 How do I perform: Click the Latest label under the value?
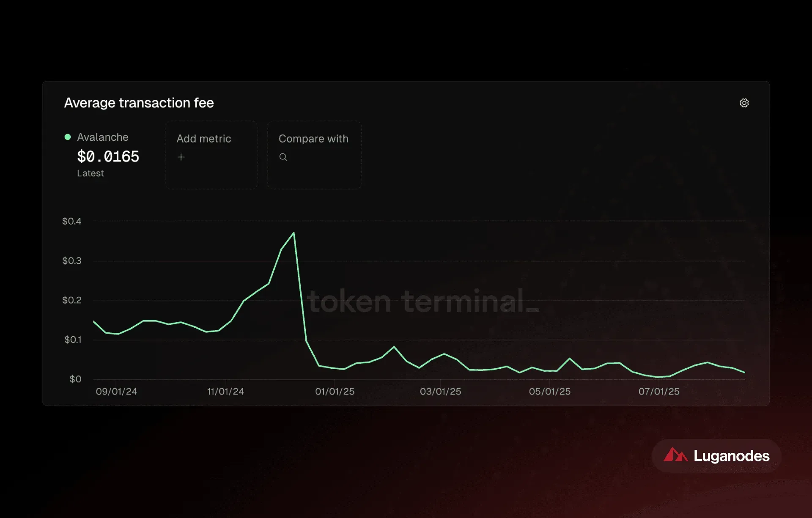point(91,173)
